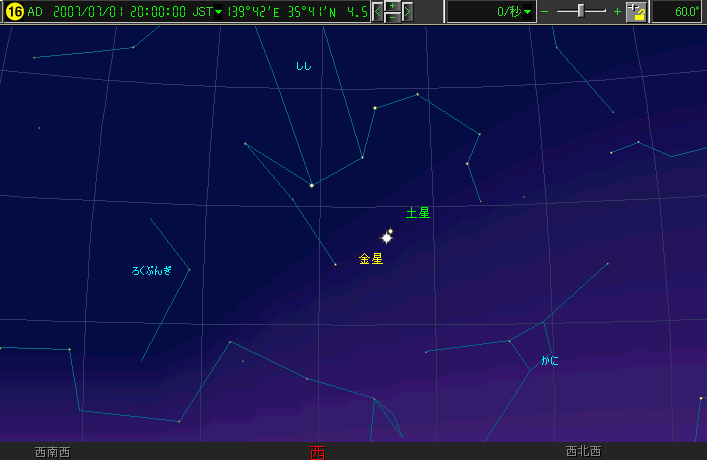Click the zoom in plus sign
Viewport: 707px width, 460px height.
click(617, 12)
